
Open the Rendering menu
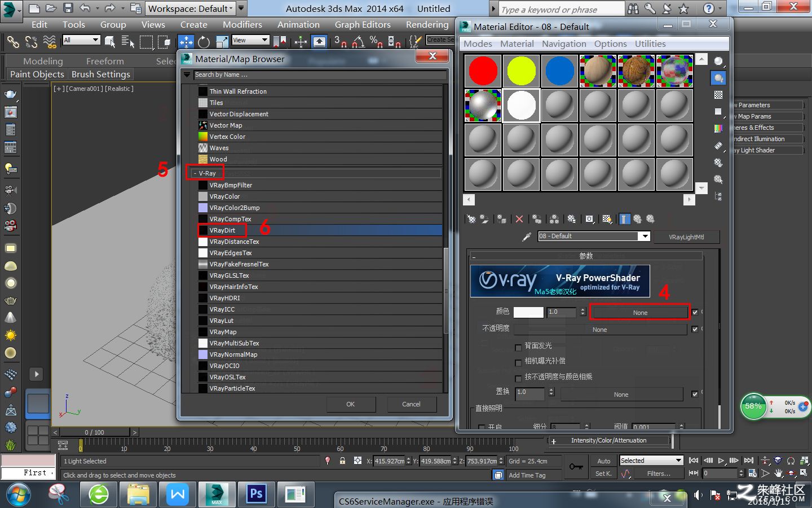[x=427, y=25]
